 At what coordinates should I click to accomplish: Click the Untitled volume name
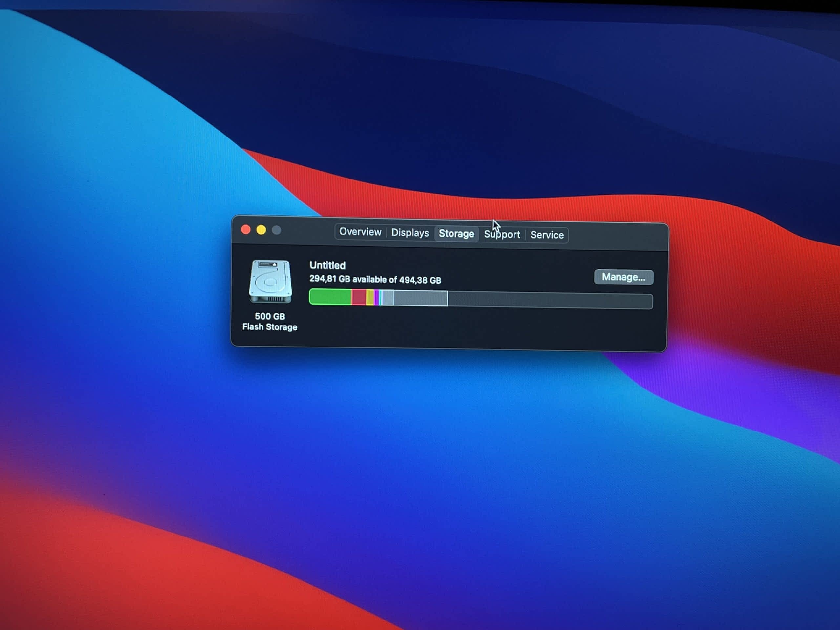tap(327, 265)
